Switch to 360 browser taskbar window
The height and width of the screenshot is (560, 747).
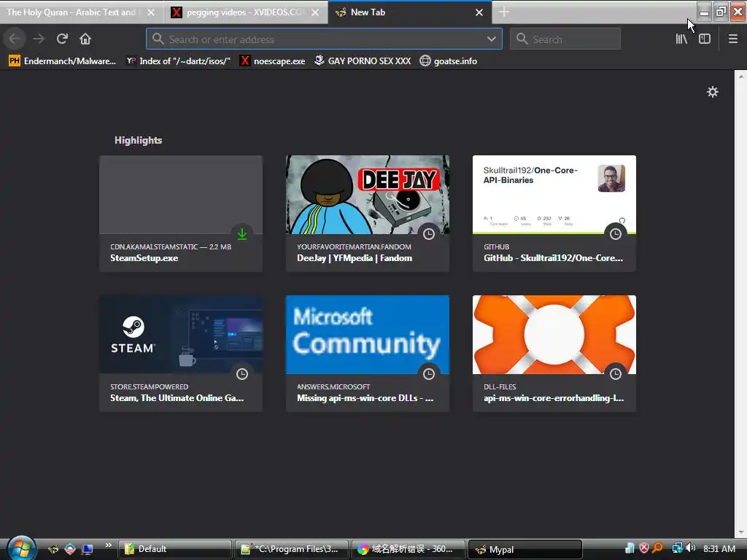pyautogui.click(x=409, y=549)
